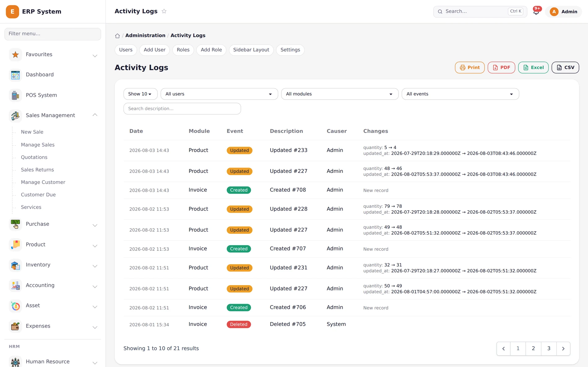Open the Add User tab

(x=154, y=50)
